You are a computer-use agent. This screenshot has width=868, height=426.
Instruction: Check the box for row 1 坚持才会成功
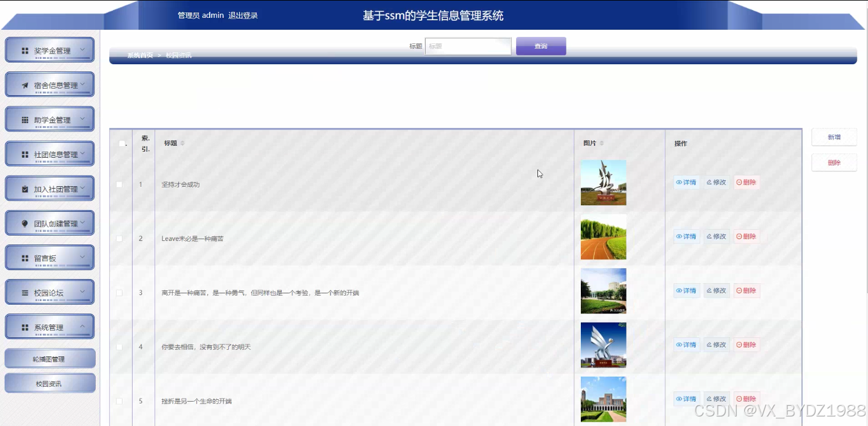(119, 184)
